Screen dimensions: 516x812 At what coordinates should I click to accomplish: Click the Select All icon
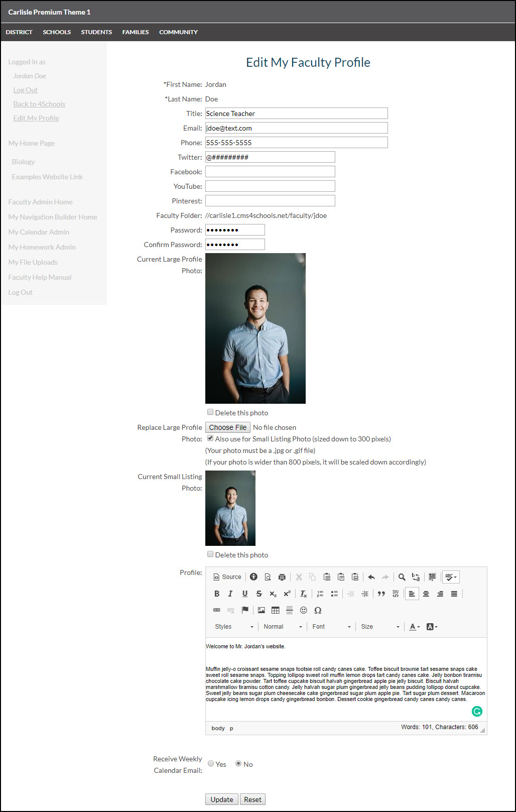click(432, 577)
